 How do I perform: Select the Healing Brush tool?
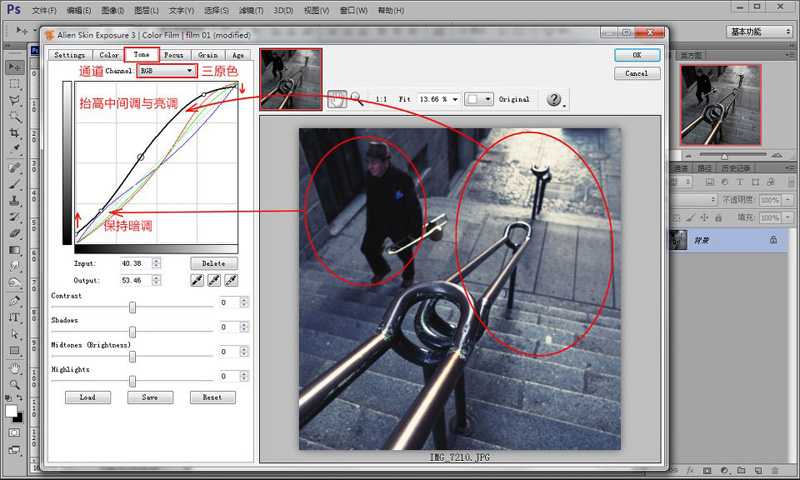click(14, 167)
